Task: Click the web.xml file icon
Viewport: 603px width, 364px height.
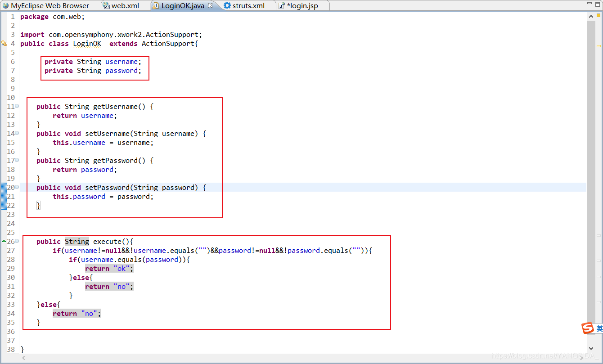Action: pos(107,6)
